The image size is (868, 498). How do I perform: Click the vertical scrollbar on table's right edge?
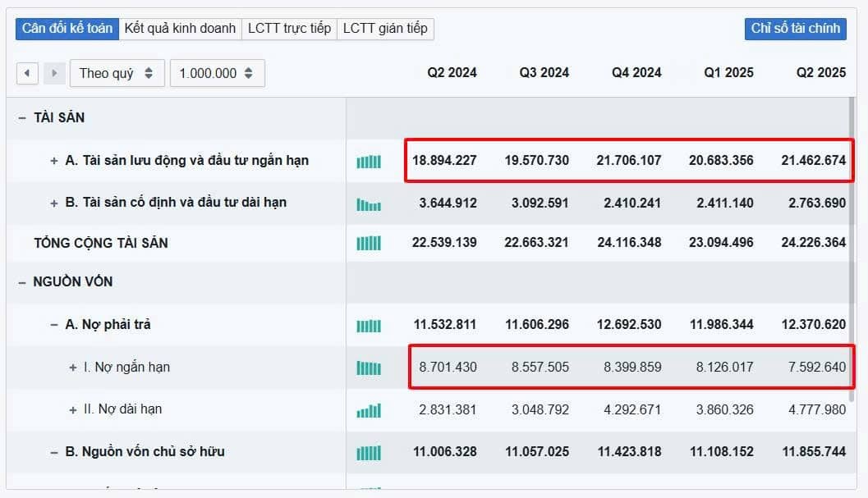click(856, 246)
